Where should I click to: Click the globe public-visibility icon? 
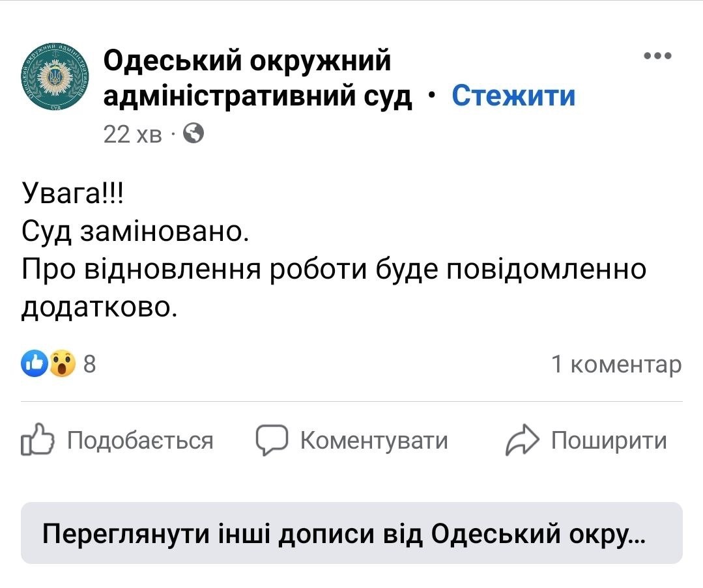pyautogui.click(x=194, y=133)
